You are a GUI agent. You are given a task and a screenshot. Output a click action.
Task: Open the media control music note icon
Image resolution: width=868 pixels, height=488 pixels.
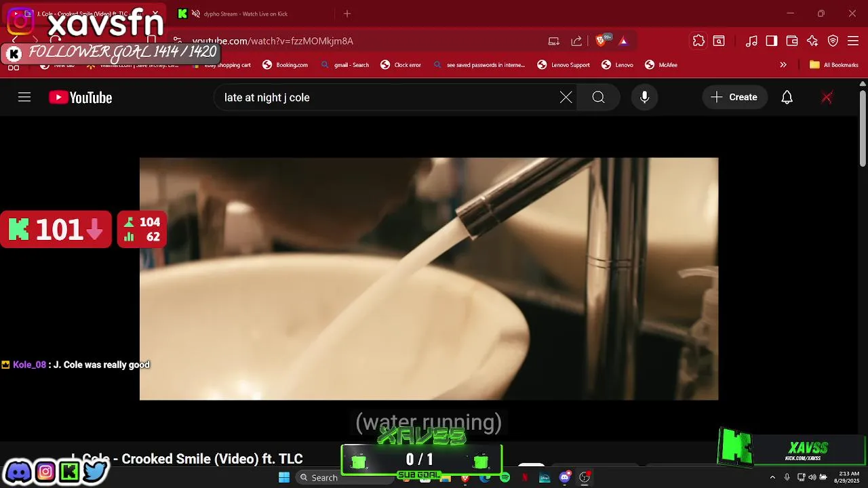coord(751,41)
